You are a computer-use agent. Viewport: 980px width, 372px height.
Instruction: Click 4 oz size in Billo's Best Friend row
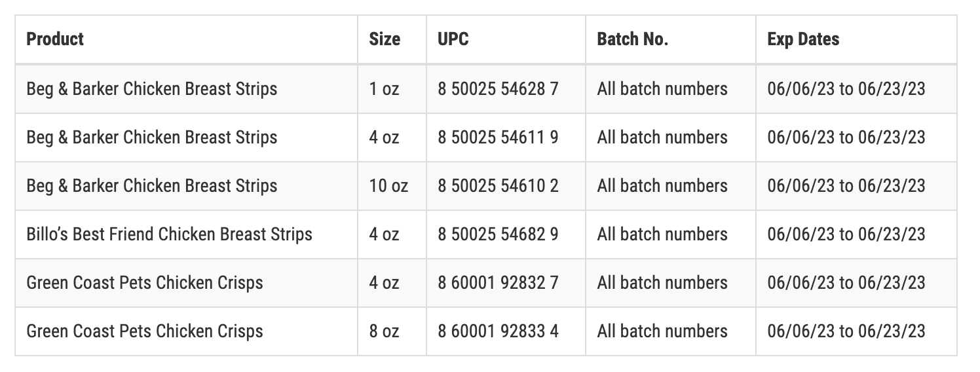(384, 234)
